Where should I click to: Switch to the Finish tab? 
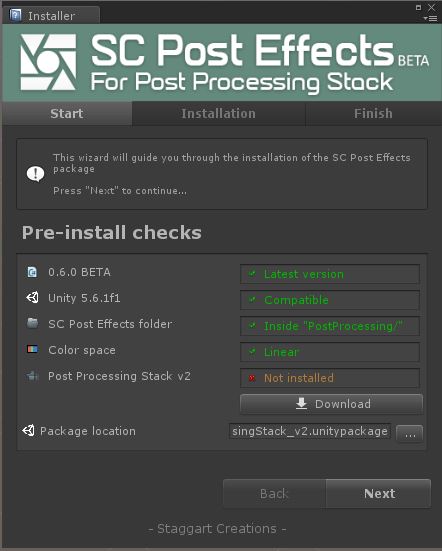pos(373,114)
